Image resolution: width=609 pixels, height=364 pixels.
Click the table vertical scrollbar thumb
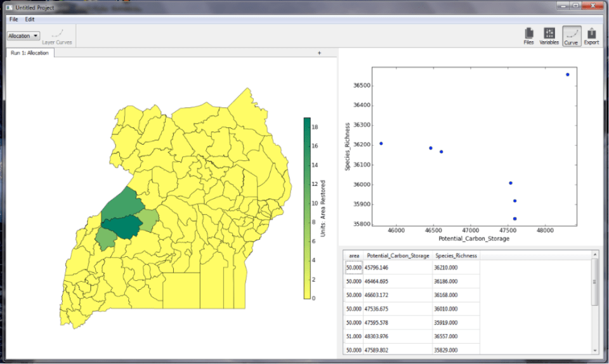(594, 282)
